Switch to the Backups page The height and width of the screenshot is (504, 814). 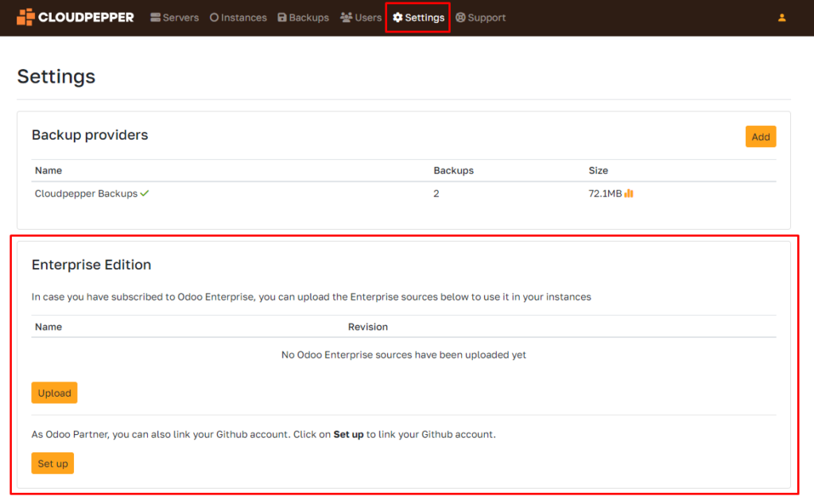(x=308, y=17)
